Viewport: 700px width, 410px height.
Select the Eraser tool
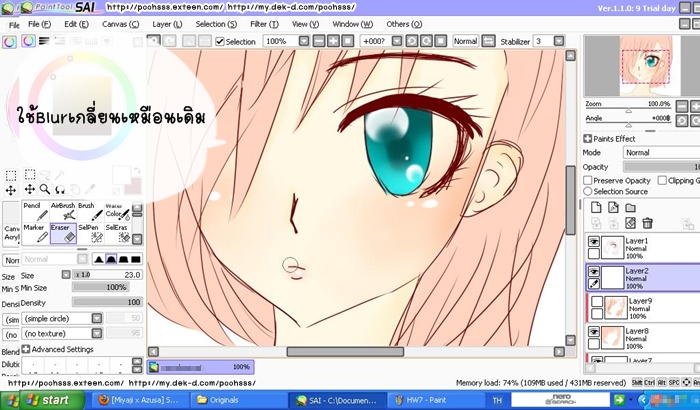(x=63, y=233)
